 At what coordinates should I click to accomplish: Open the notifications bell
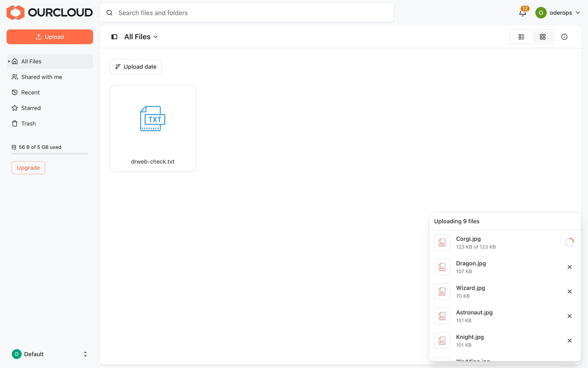[x=522, y=13]
